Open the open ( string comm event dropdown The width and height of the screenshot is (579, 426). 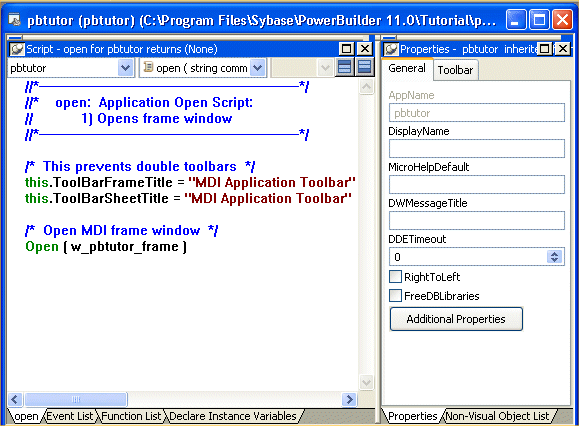[257, 68]
